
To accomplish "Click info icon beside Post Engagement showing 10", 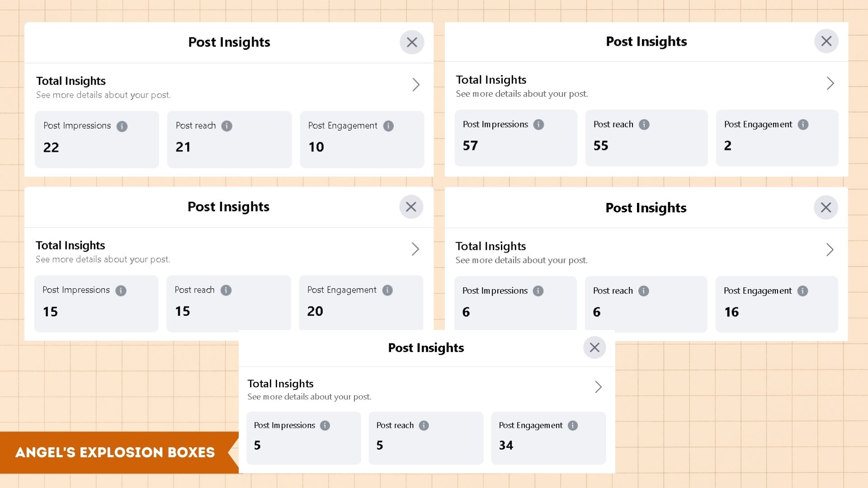I will [388, 126].
